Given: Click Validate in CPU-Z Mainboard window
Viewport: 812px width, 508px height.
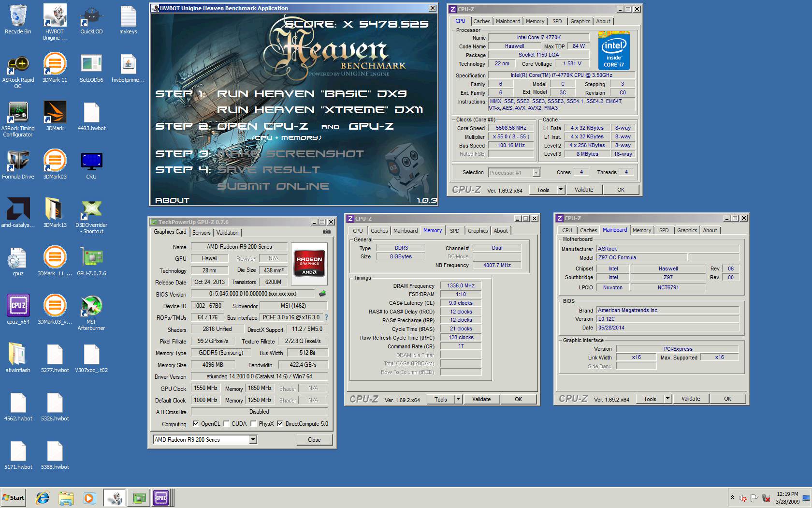Looking at the screenshot, I should coord(691,399).
